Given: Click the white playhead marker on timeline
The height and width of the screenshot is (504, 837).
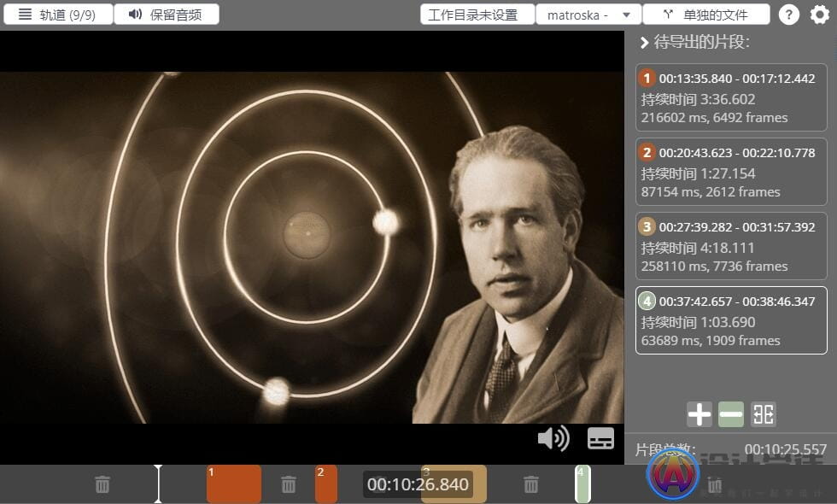Looking at the screenshot, I should (158, 484).
